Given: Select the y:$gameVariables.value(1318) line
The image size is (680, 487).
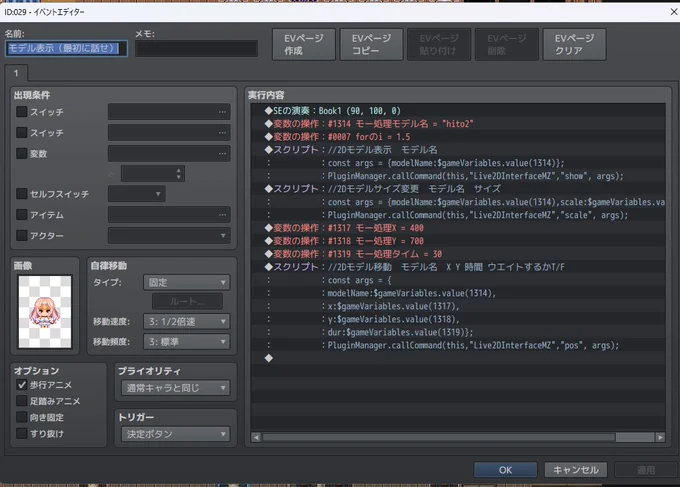Looking at the screenshot, I should coord(458,319).
